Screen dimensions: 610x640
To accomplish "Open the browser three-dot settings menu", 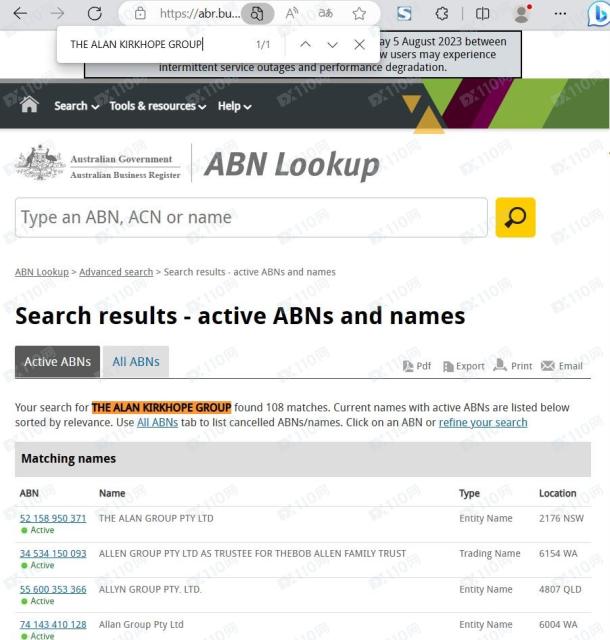I will click(x=560, y=14).
